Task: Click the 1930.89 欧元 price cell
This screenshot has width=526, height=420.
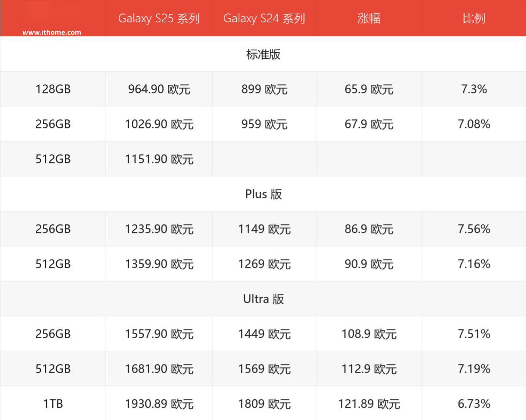Action: click(159, 403)
